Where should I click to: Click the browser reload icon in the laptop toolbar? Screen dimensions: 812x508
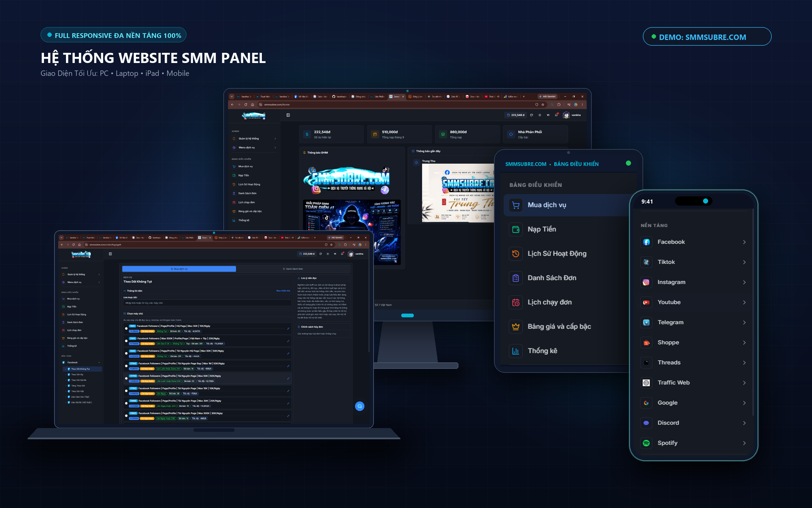73,245
